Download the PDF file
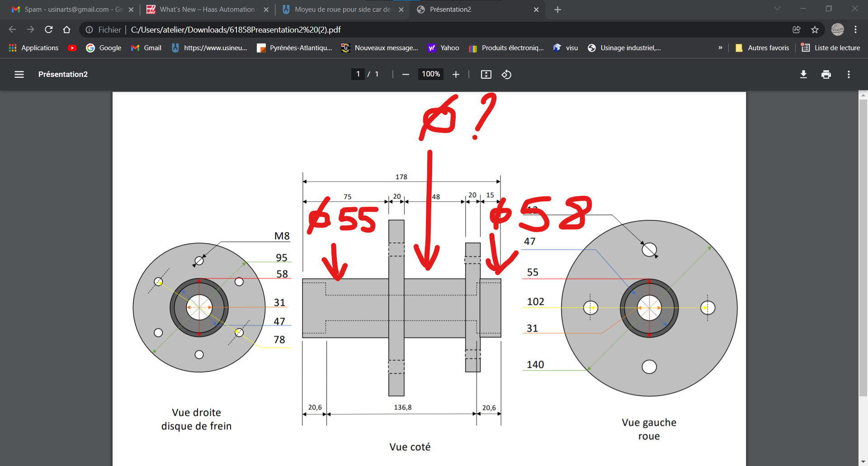The width and height of the screenshot is (868, 466). (803, 74)
